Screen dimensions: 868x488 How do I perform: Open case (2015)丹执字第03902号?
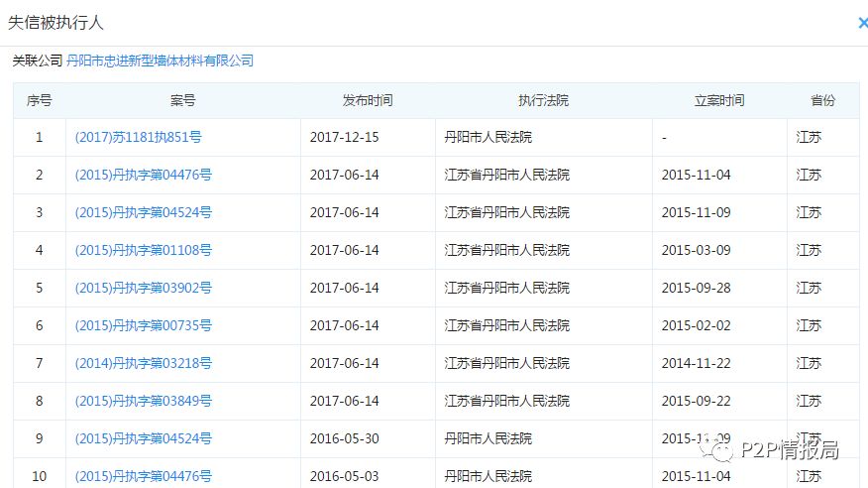pyautogui.click(x=144, y=288)
